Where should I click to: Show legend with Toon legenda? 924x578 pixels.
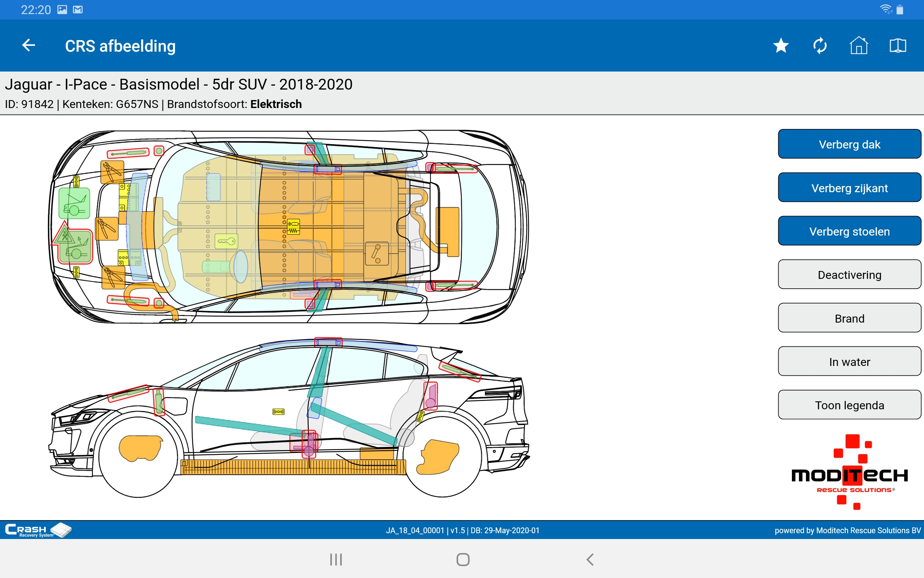pos(850,405)
